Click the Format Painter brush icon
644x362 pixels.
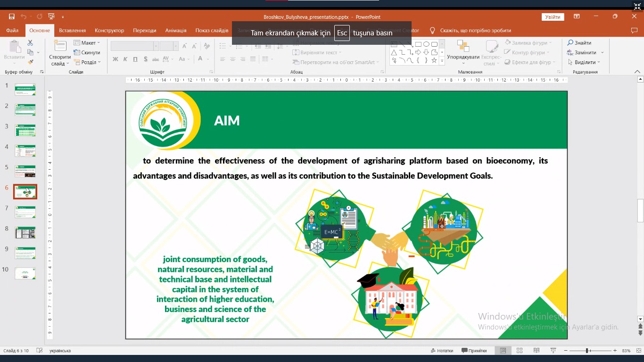pos(31,62)
